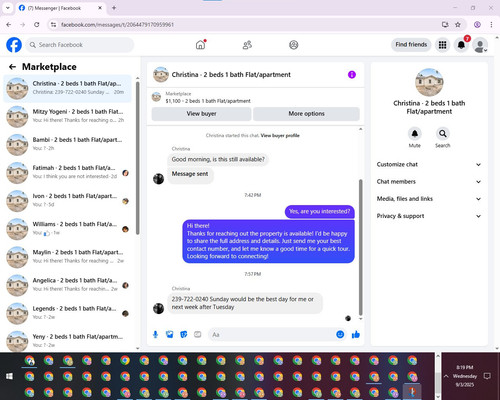The image size is (500, 400).
Task: Open notifications bell with badge
Action: (461, 45)
